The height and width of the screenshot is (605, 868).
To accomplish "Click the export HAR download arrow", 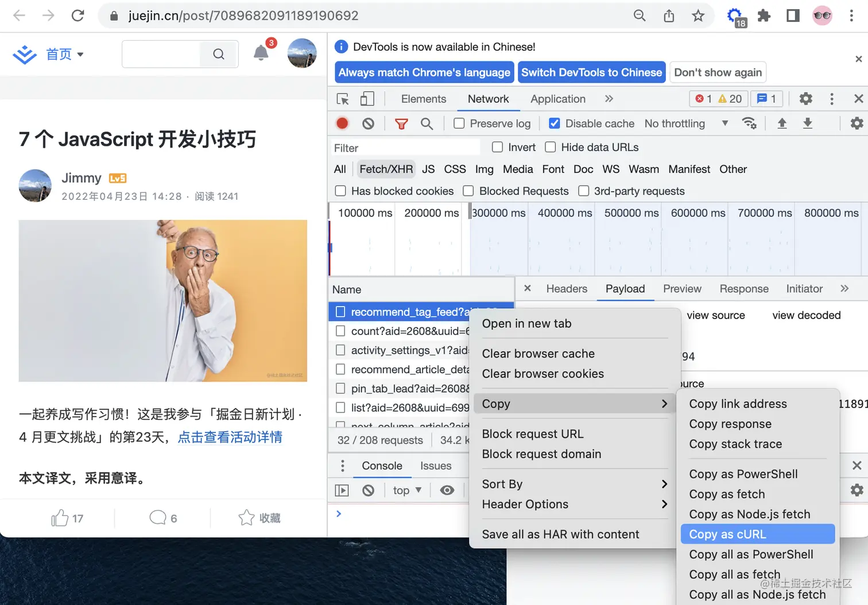I will 808,123.
